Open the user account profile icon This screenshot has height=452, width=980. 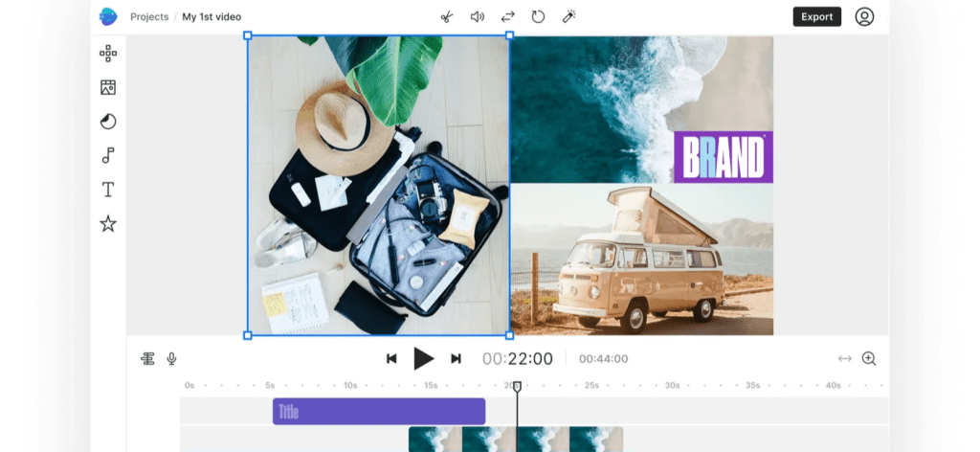click(864, 17)
